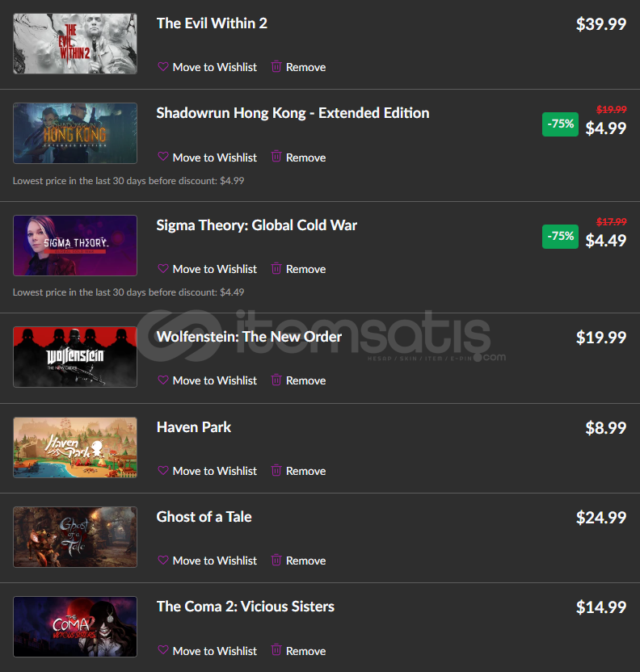The width and height of the screenshot is (640, 672).
Task: Open Shadowrun Hong Kong cover image
Action: (75, 133)
